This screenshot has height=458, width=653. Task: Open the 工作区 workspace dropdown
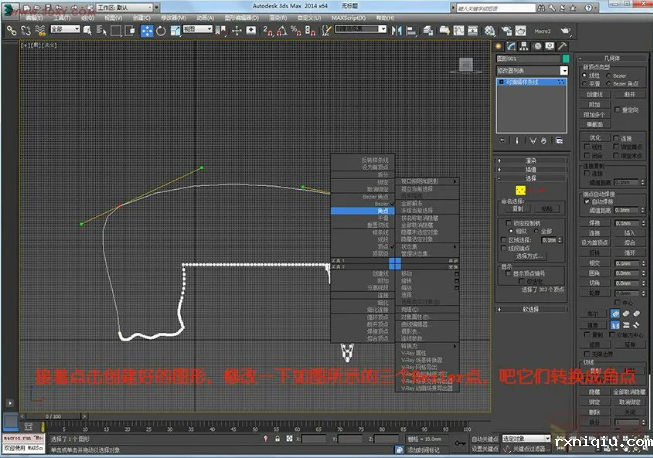click(125, 7)
